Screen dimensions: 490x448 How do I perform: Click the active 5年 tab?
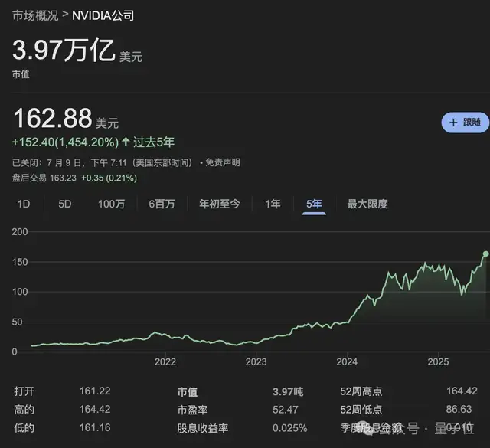click(x=314, y=204)
